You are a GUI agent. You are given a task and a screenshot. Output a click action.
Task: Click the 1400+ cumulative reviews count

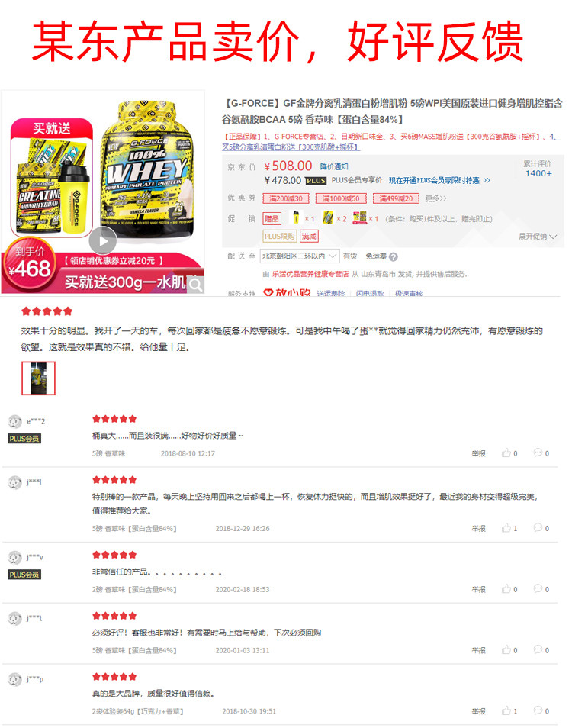pos(538,173)
